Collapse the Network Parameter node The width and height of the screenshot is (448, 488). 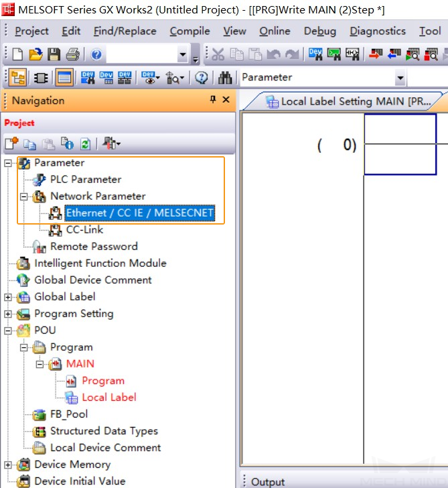tap(23, 196)
